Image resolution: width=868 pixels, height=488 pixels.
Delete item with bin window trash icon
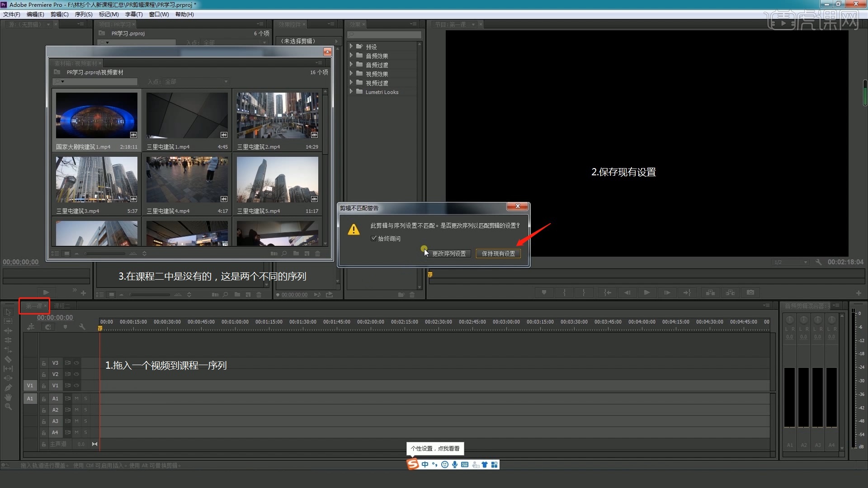318,253
